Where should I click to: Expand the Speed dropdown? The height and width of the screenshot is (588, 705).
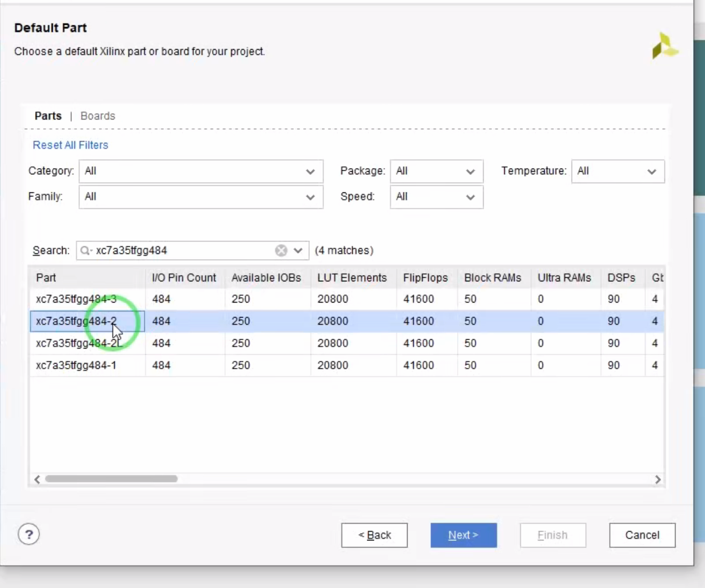[437, 197]
